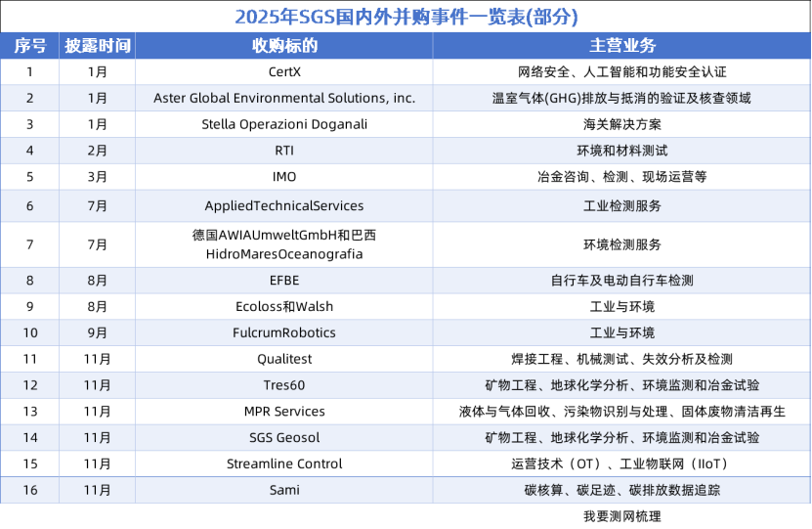Click the 'Streamline Control' cell
The image size is (812, 529).
click(x=284, y=463)
